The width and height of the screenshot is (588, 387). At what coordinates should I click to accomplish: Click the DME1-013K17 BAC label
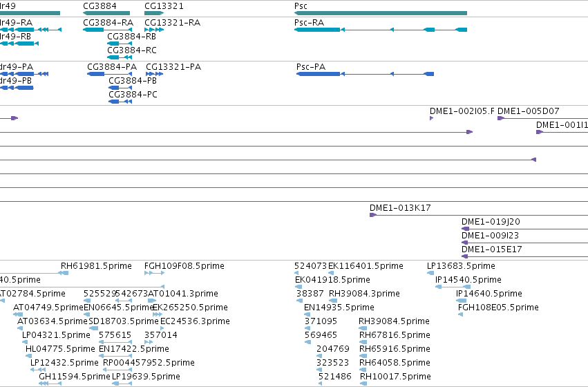[x=400, y=208]
